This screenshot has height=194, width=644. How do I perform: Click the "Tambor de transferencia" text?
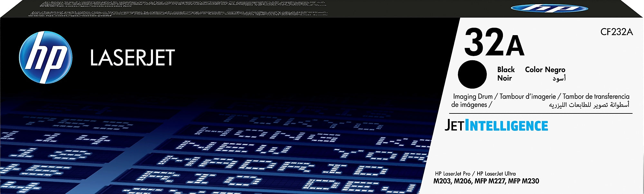coord(596,96)
